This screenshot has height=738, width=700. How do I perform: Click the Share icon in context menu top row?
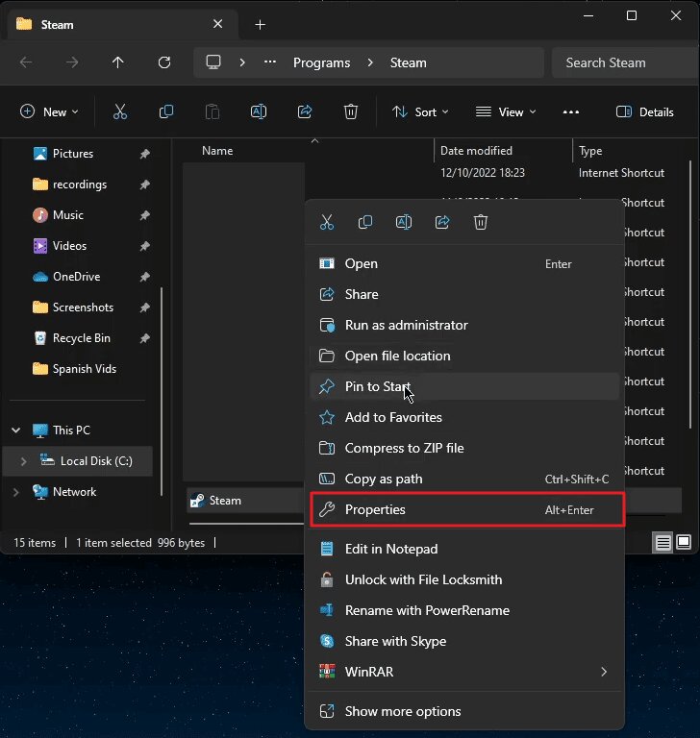442,222
